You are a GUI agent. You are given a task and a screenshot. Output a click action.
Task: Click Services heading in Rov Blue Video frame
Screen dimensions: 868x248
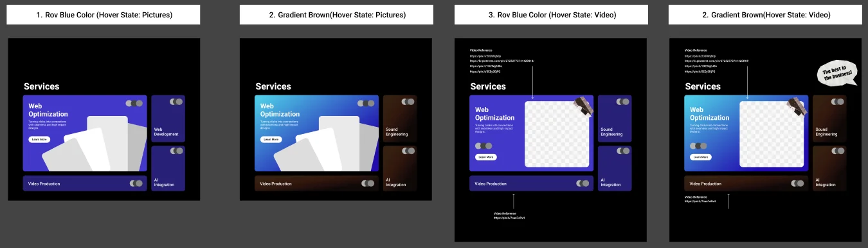(488, 86)
